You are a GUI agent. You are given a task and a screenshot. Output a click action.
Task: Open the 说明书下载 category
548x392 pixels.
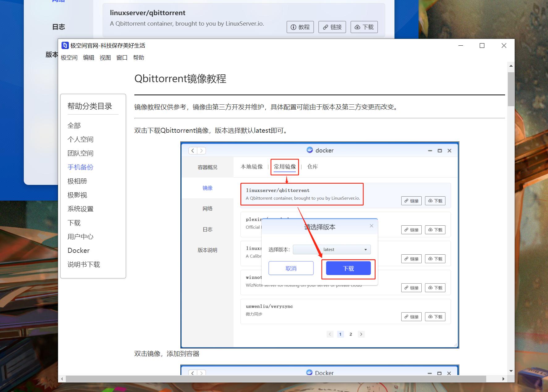[x=83, y=264]
